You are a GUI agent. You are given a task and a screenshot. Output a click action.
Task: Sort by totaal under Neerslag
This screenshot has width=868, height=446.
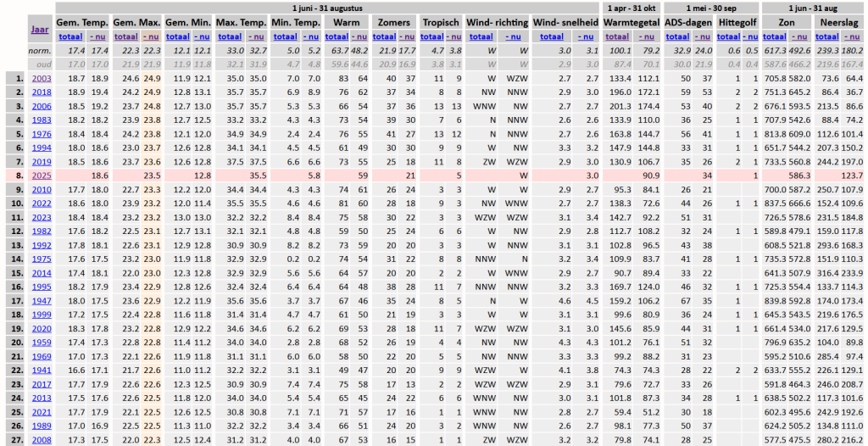pyautogui.click(x=827, y=36)
